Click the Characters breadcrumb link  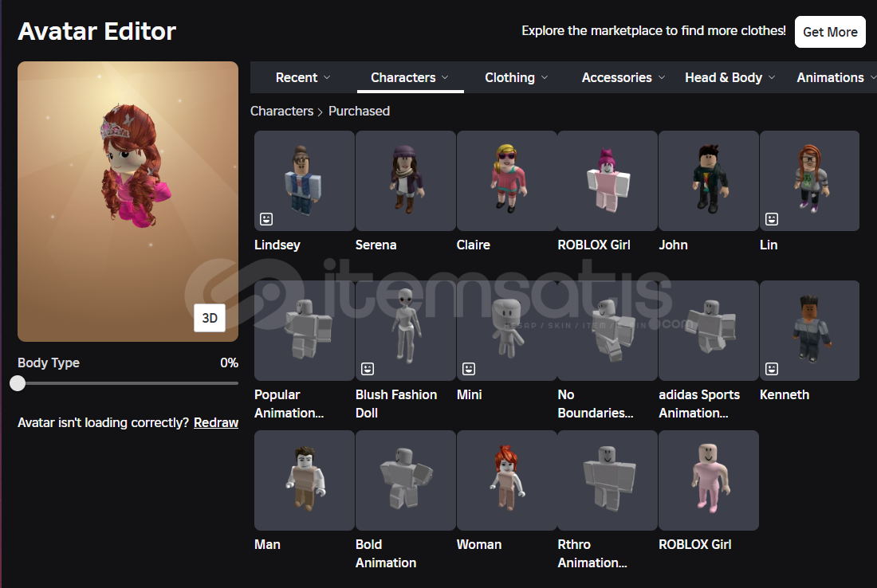(282, 112)
